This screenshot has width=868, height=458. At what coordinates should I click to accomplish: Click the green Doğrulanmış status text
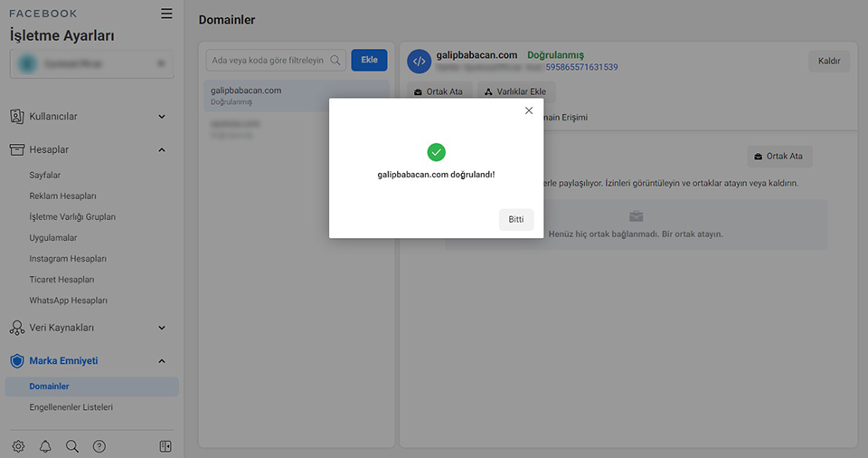click(x=555, y=55)
